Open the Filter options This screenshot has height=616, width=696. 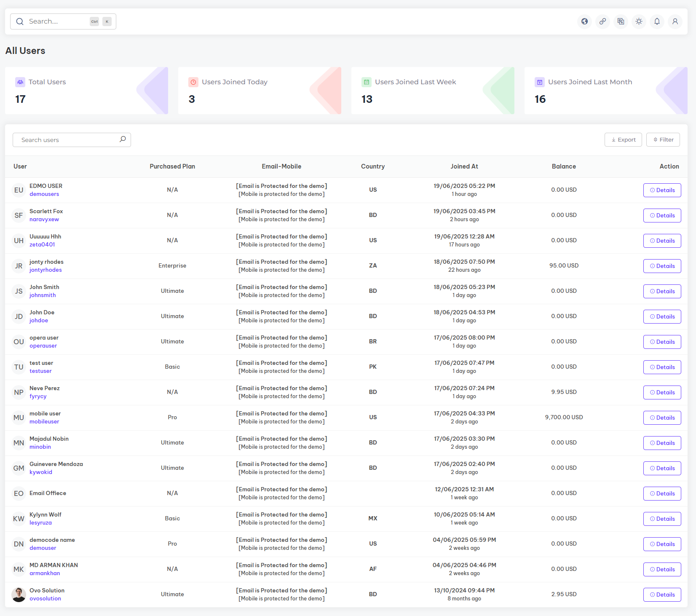(663, 140)
